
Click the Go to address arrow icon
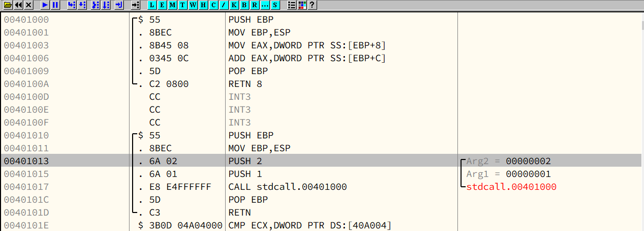tap(135, 5)
